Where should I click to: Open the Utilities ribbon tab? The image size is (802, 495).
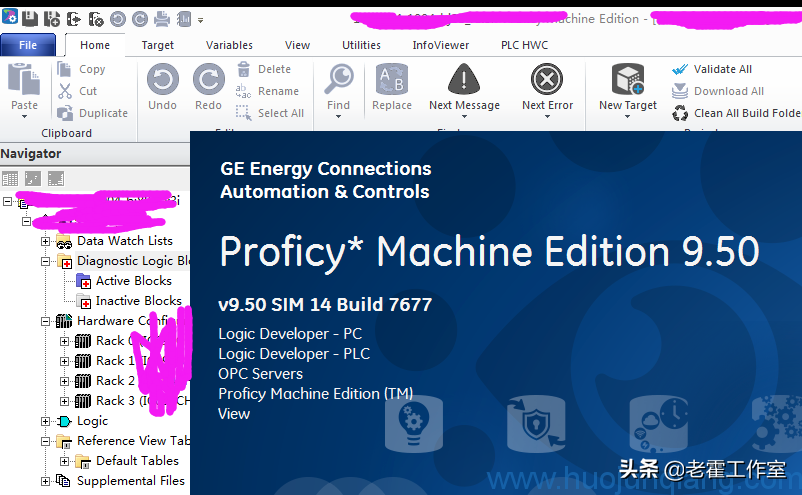click(x=361, y=45)
